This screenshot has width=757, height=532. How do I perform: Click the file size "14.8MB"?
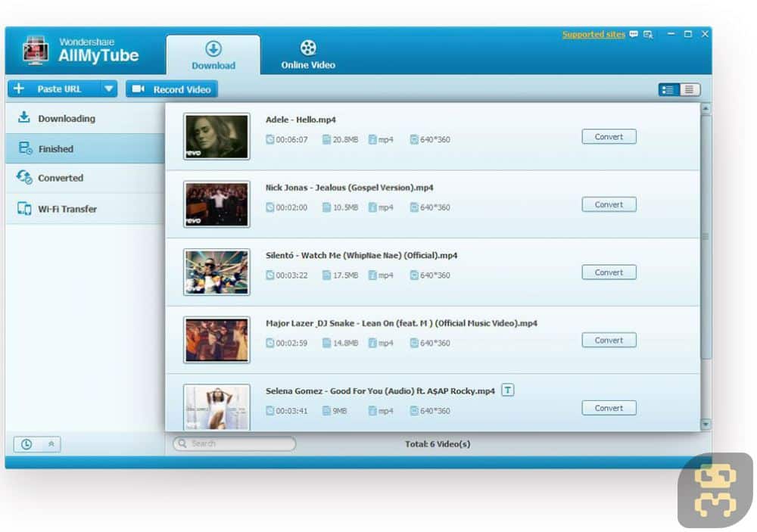point(345,343)
